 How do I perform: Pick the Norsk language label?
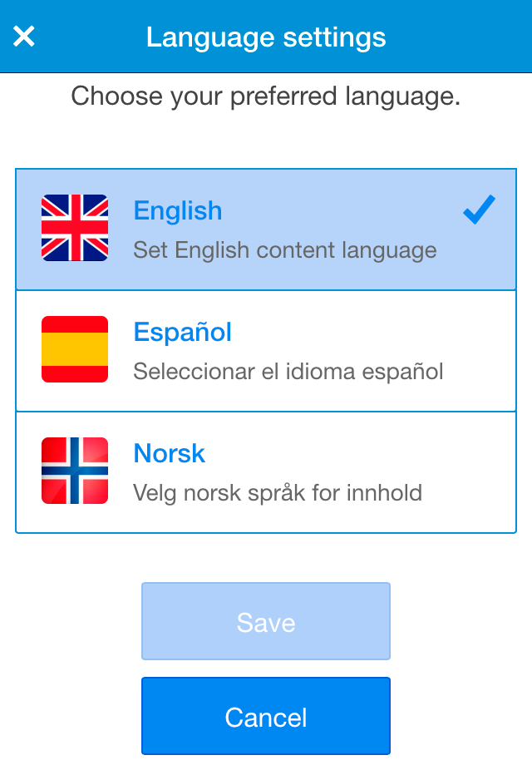(x=170, y=454)
